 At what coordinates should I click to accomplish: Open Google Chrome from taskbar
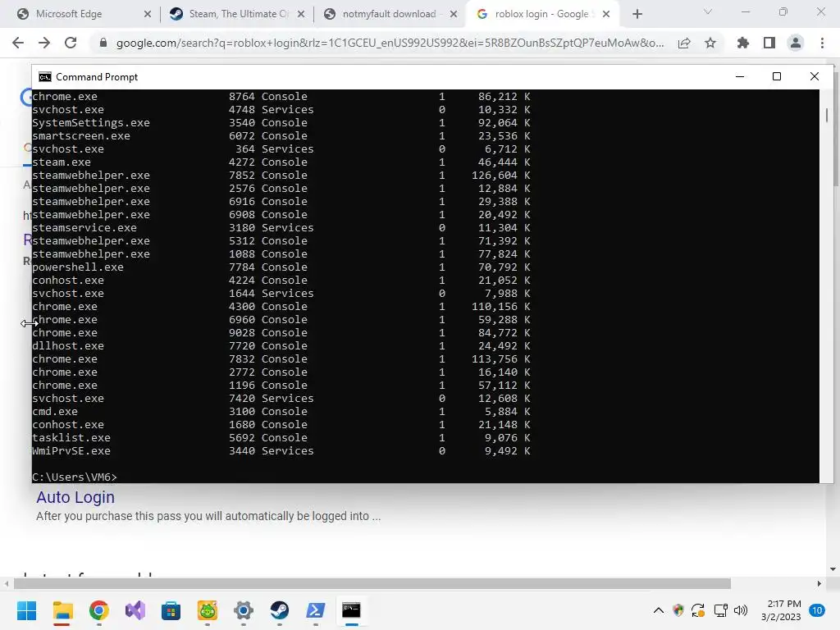[99, 610]
